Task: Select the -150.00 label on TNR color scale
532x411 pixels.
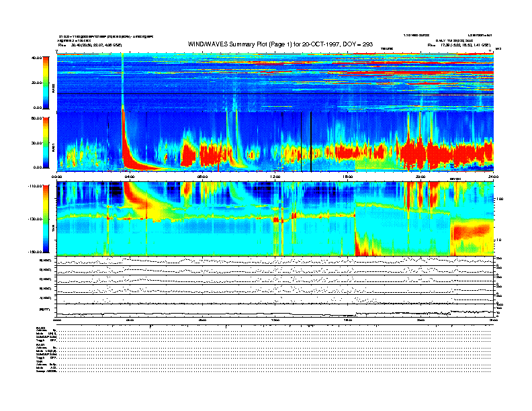Action: pos(36,252)
